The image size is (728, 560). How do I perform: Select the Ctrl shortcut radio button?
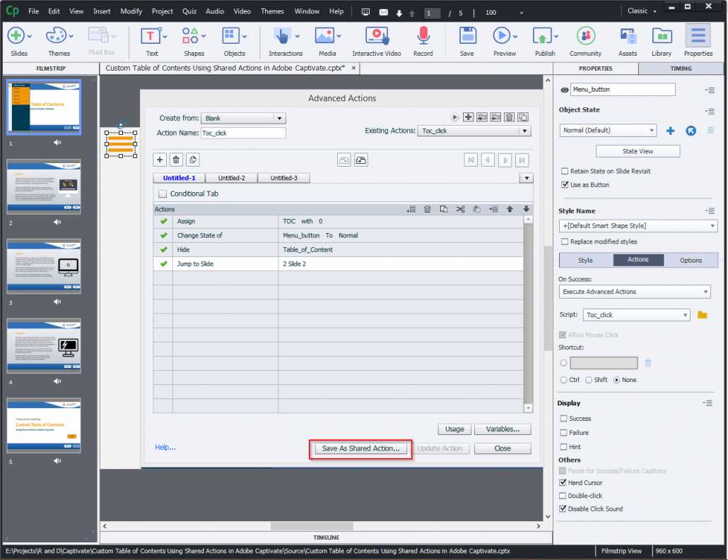pyautogui.click(x=563, y=379)
